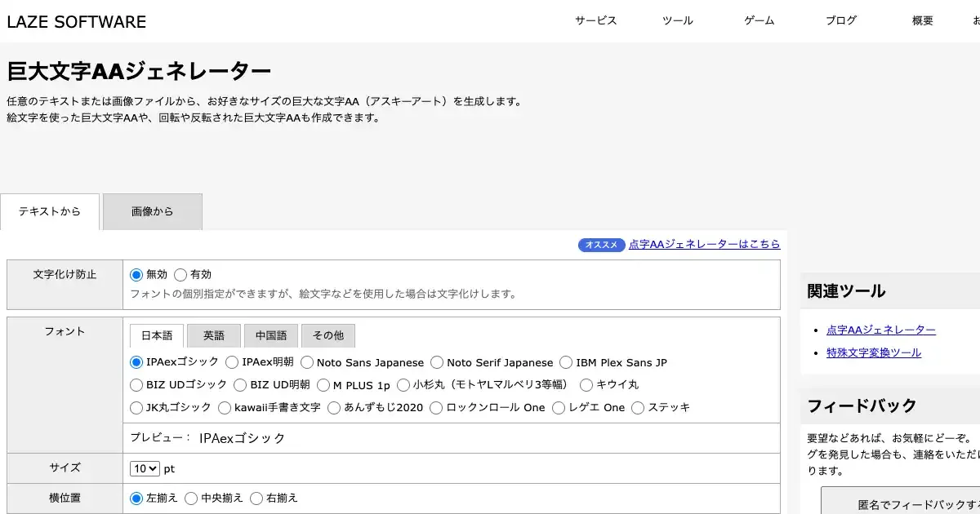This screenshot has width=980, height=514.
Task: Enable 文字化け防止 with 有効 radio
Action: [180, 275]
